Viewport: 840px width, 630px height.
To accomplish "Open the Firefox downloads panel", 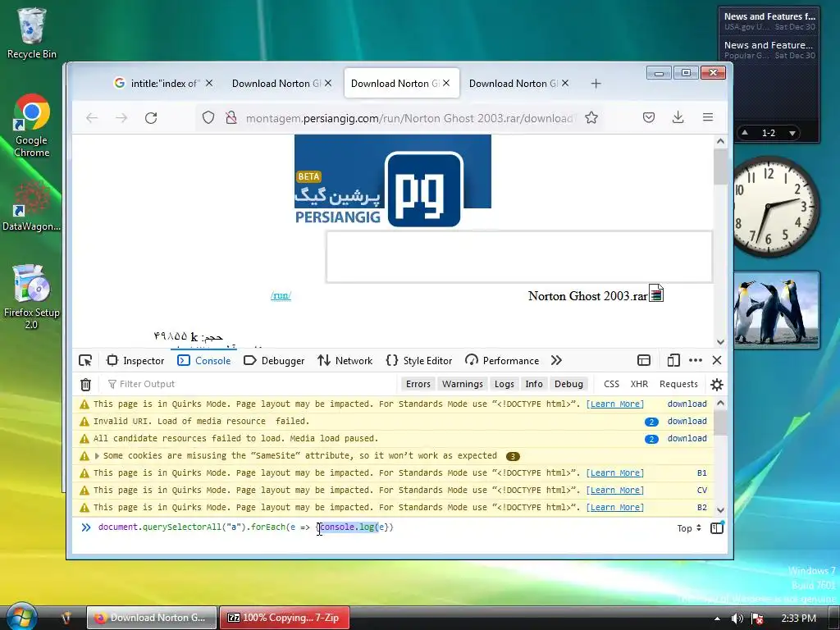I will pos(678,117).
